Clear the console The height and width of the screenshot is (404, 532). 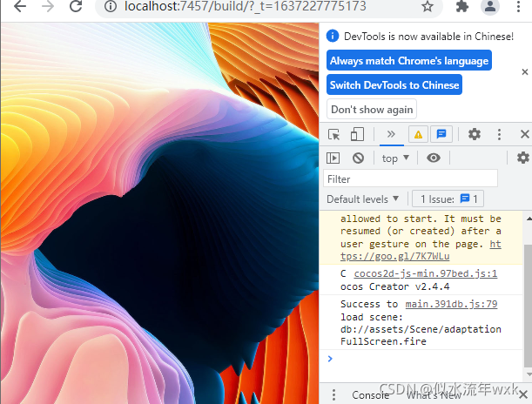click(358, 158)
